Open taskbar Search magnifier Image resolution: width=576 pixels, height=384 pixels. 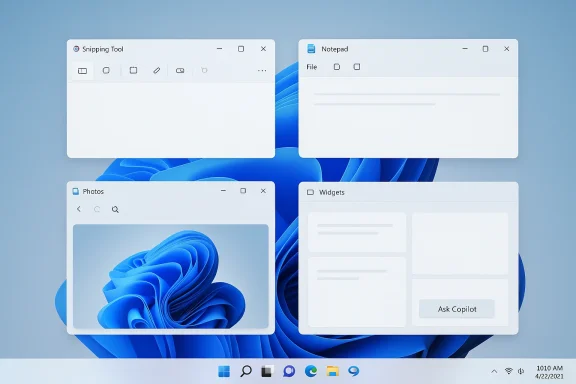[x=246, y=371]
